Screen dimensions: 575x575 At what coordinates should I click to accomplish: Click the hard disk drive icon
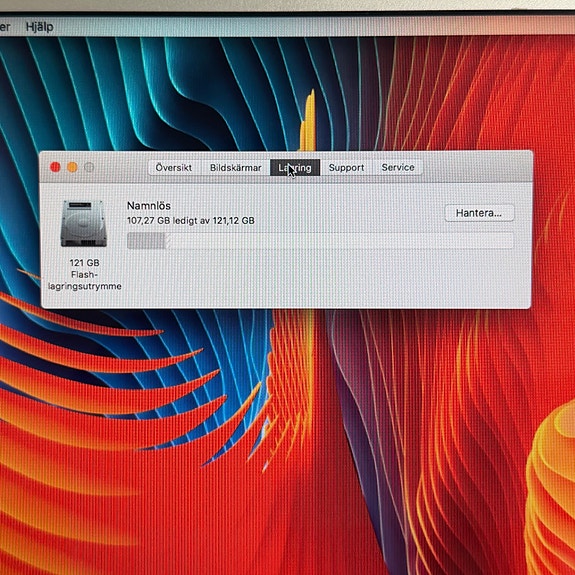[84, 223]
